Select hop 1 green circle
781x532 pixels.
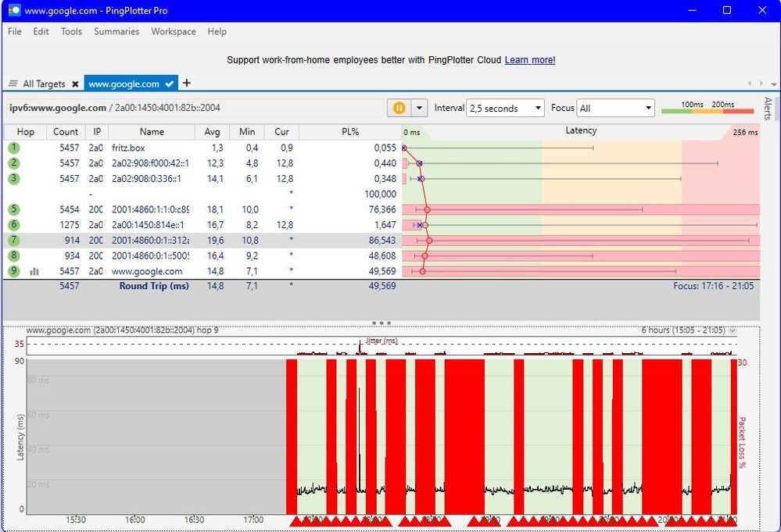(x=14, y=148)
